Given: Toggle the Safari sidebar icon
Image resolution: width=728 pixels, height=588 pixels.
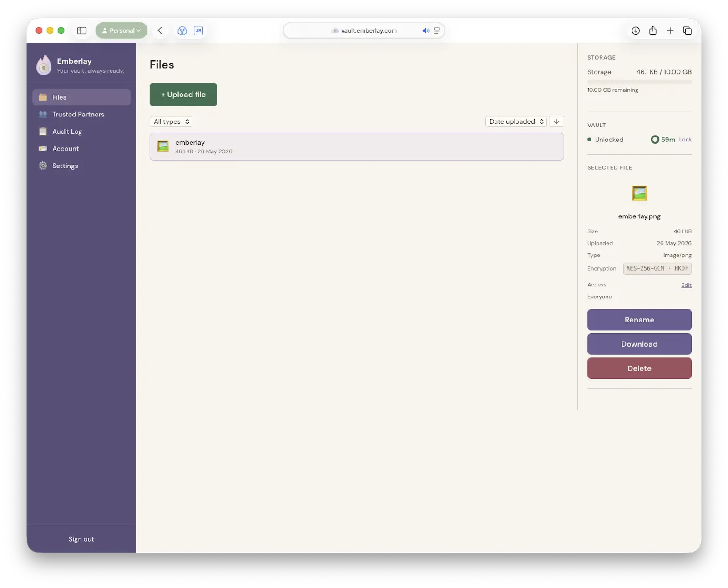Looking at the screenshot, I should [82, 30].
